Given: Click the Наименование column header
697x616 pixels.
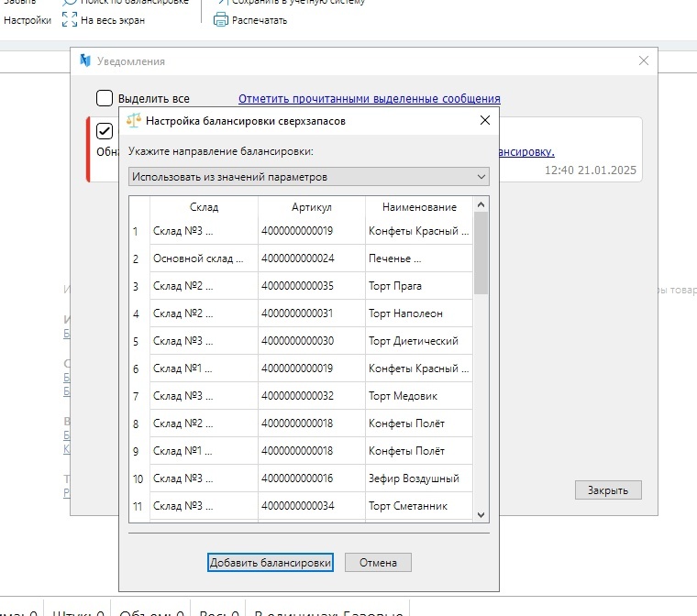Looking at the screenshot, I should [419, 207].
